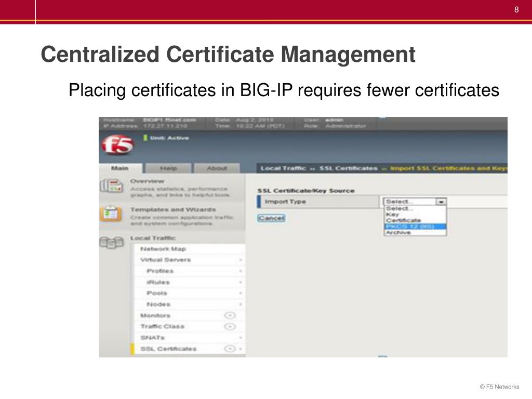Viewport: 532px width, 399px height.
Task: Choose Certificate in Import Type list
Action: (x=415, y=220)
